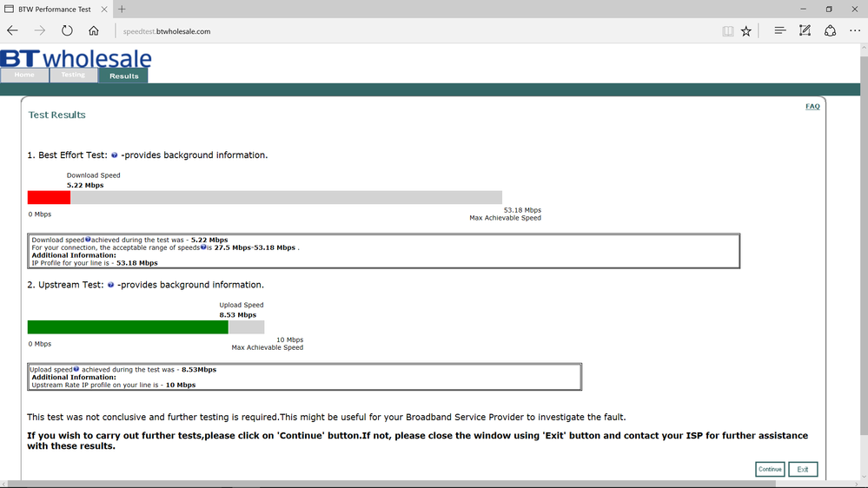Image resolution: width=868 pixels, height=488 pixels.
Task: Restore down the browser window
Action: pos(829,9)
